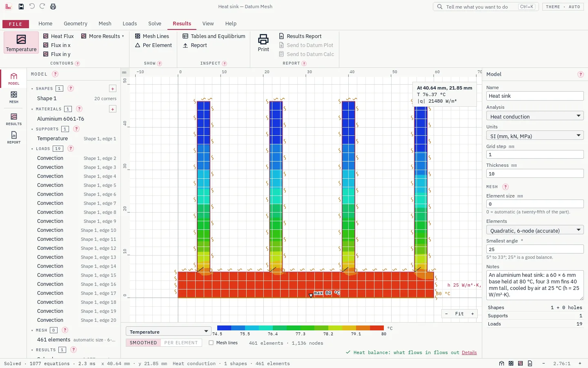Click the Fit view button
Viewport: 588px width, 368px height.
pyautogui.click(x=459, y=314)
